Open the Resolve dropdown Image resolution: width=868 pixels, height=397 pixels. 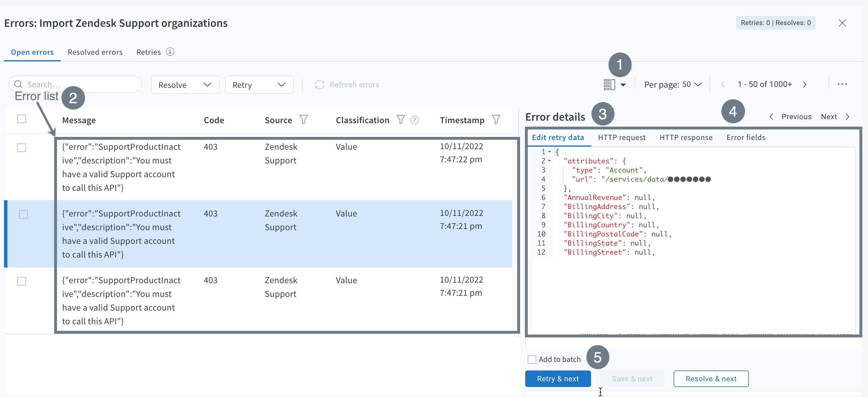[x=185, y=85]
